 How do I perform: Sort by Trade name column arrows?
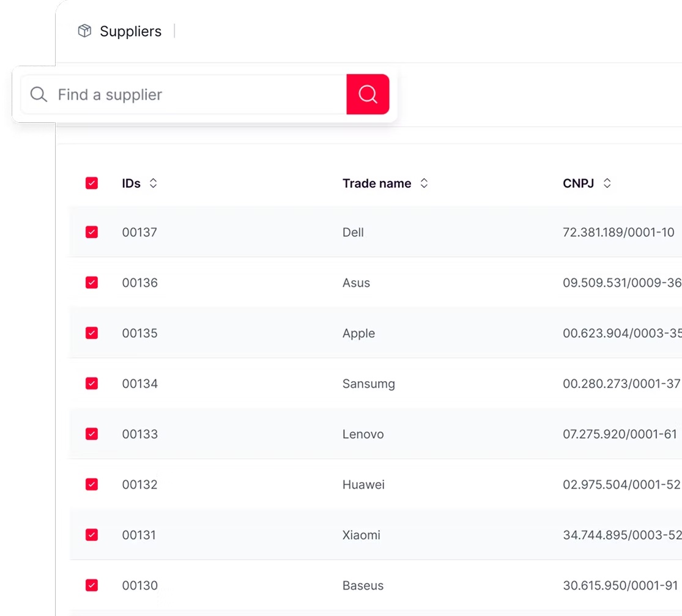424,183
